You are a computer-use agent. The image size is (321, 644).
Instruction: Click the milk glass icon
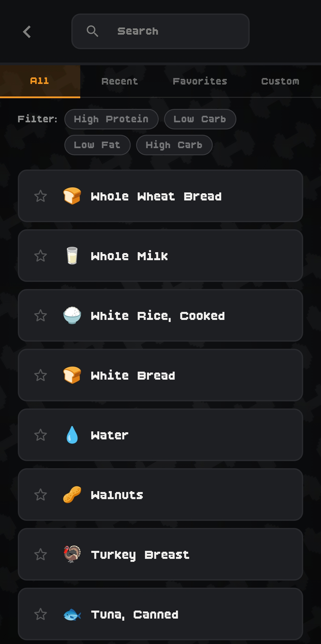(72, 256)
